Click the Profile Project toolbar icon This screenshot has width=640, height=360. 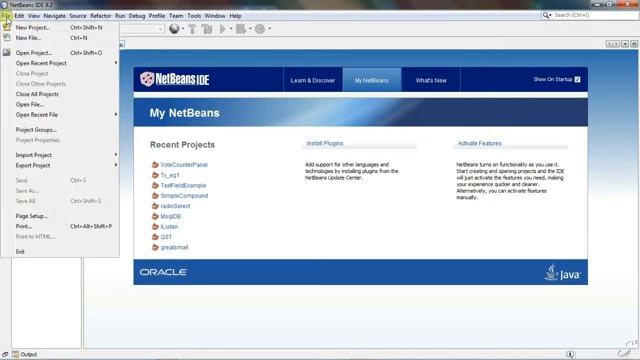tap(260, 29)
